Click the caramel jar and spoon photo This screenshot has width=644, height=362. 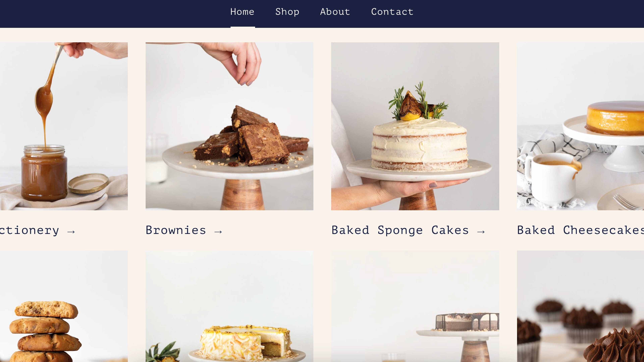[64, 126]
